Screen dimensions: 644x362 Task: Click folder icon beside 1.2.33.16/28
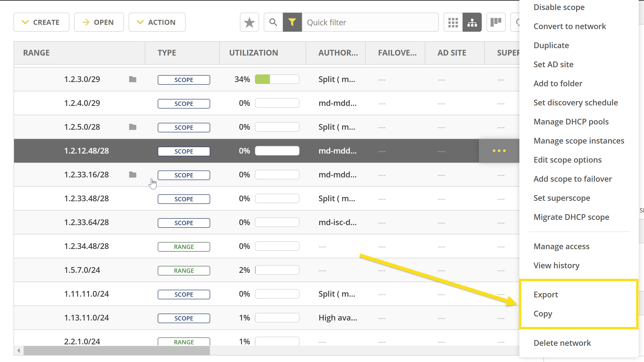pyautogui.click(x=132, y=175)
